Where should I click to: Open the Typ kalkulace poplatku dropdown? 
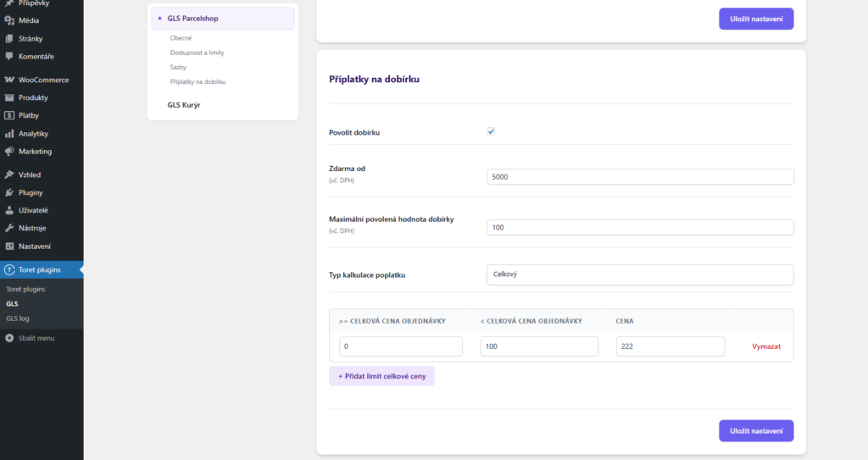click(640, 275)
